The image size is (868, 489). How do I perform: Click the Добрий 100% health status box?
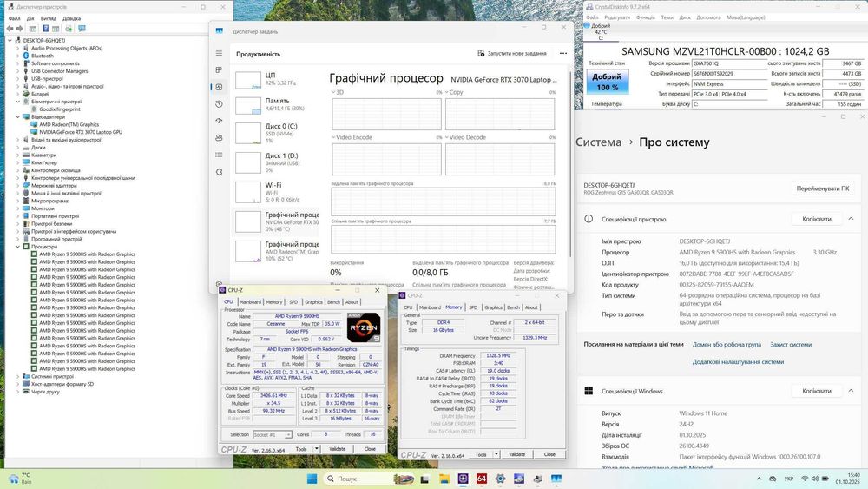pos(608,82)
